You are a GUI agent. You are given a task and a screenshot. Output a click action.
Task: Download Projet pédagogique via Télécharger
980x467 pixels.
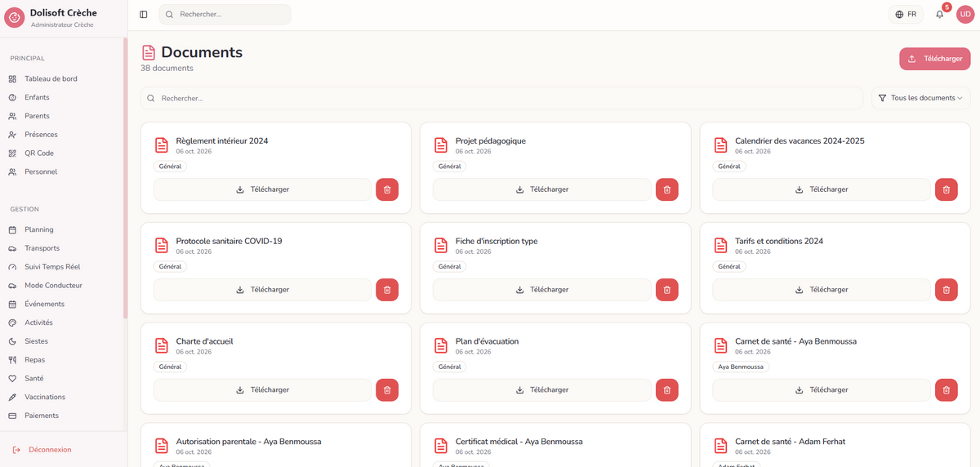[x=542, y=189]
